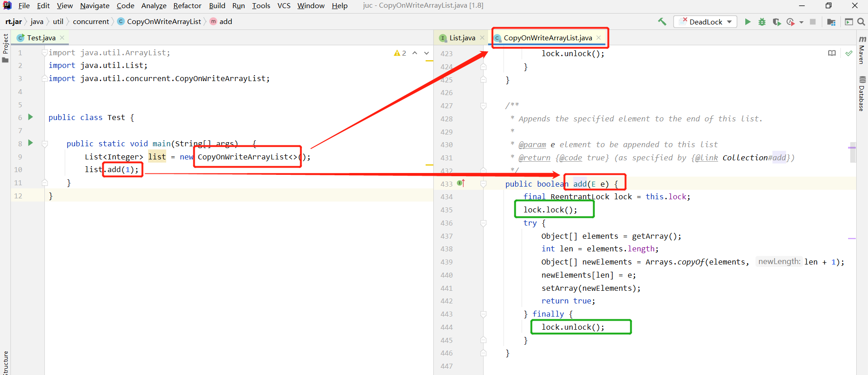Screen dimensions: 868x375
Task: Click CopyOnWriteArrayList in the breadcrumb bar
Action: pos(159,21)
